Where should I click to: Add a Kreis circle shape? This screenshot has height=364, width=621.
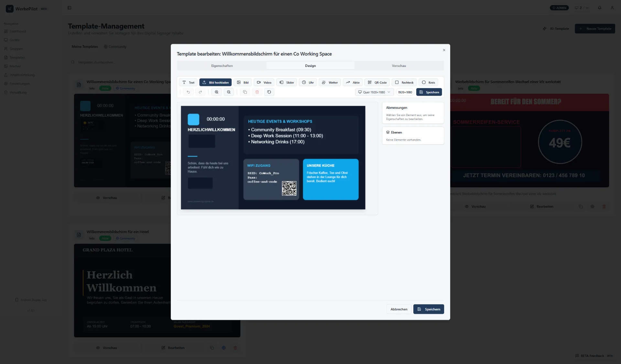(x=428, y=82)
